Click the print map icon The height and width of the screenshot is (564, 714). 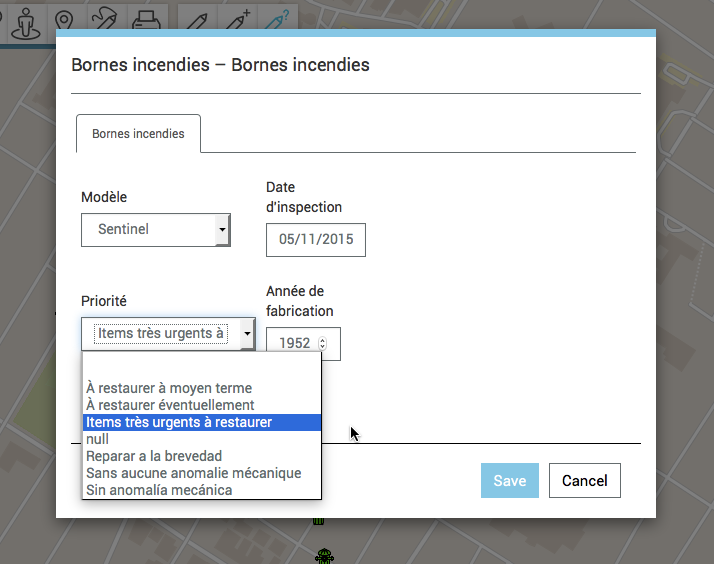146,20
